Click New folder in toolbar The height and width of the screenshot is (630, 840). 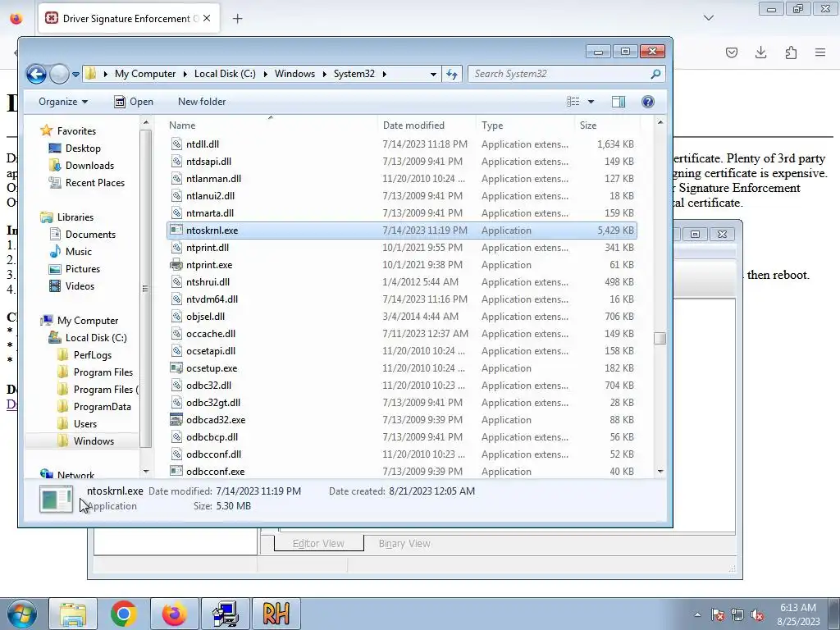point(202,101)
